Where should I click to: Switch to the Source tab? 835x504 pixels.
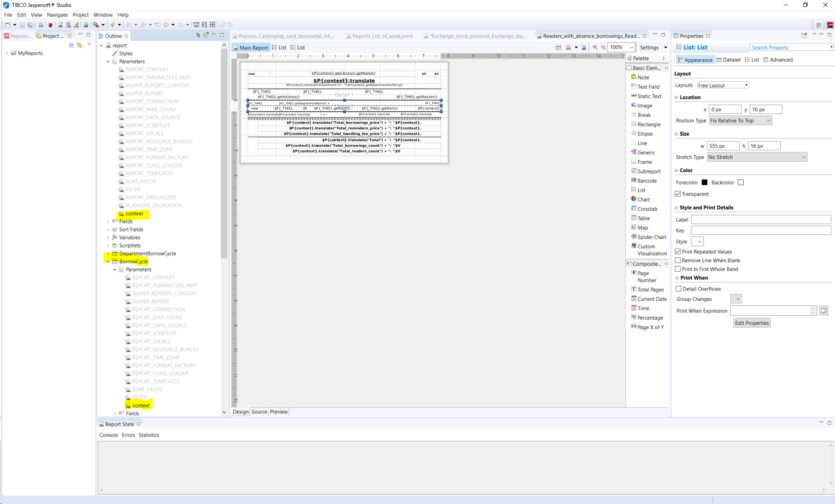259,412
